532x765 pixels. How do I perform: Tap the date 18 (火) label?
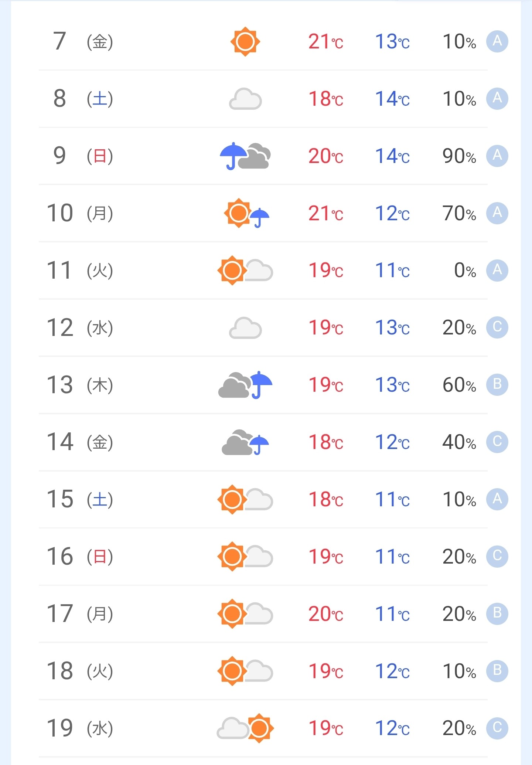coord(80,671)
